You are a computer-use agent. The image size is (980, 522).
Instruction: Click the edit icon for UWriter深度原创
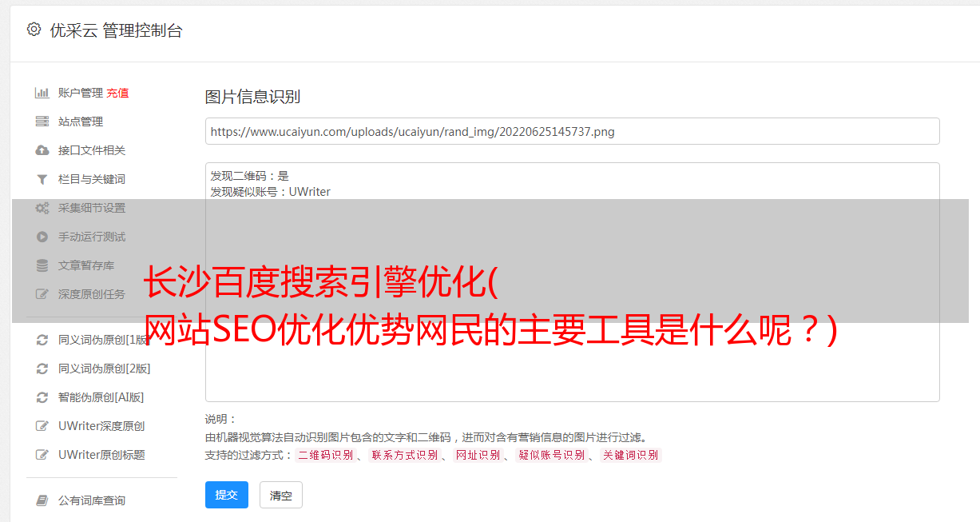pyautogui.click(x=42, y=426)
